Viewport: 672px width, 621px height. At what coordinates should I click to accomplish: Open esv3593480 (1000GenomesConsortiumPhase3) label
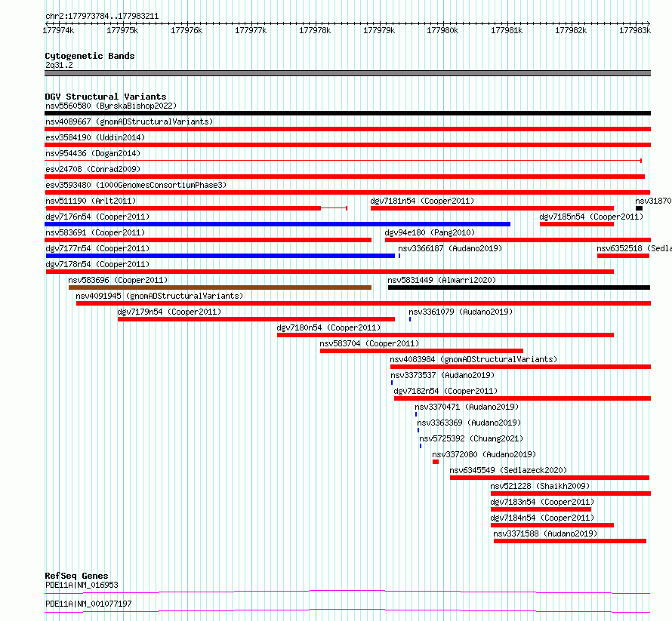(x=136, y=185)
